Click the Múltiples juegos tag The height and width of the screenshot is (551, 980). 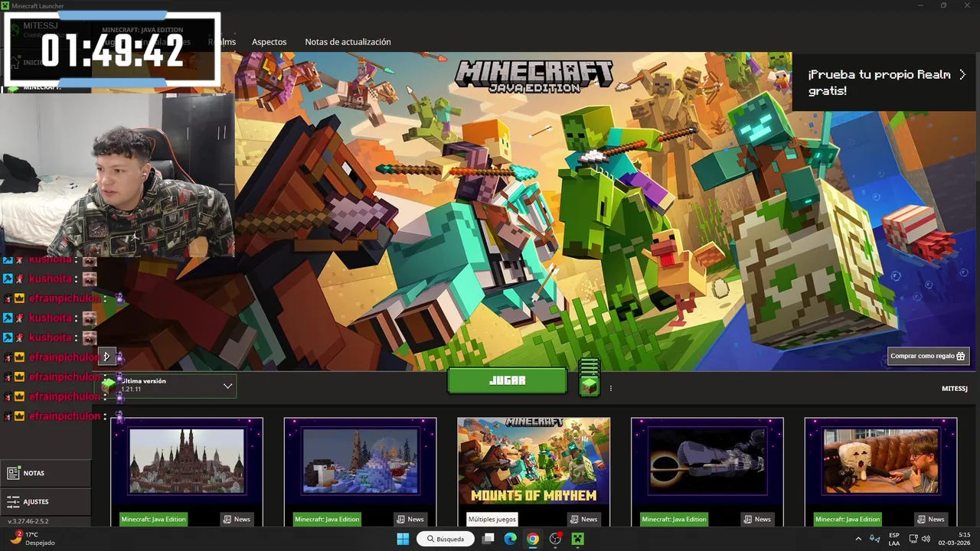(x=492, y=519)
